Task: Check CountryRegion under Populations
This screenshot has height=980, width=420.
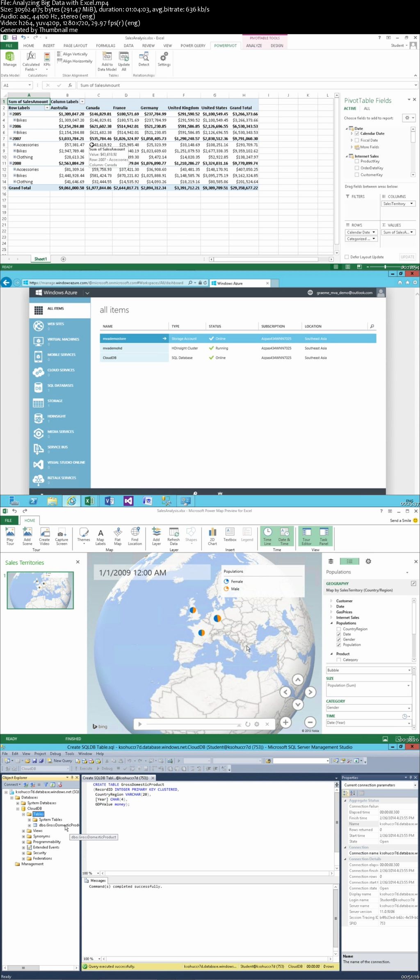Action: (339, 629)
